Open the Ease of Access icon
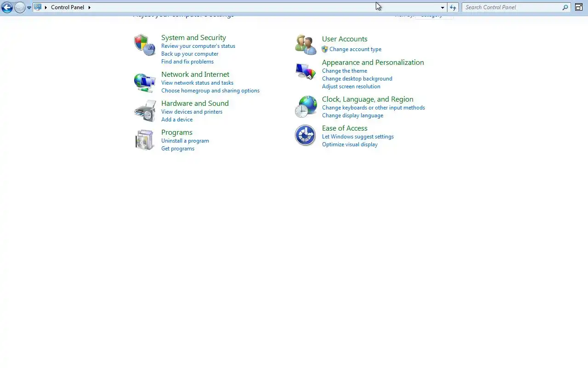Screen dimensions: 588x368 (x=305, y=136)
